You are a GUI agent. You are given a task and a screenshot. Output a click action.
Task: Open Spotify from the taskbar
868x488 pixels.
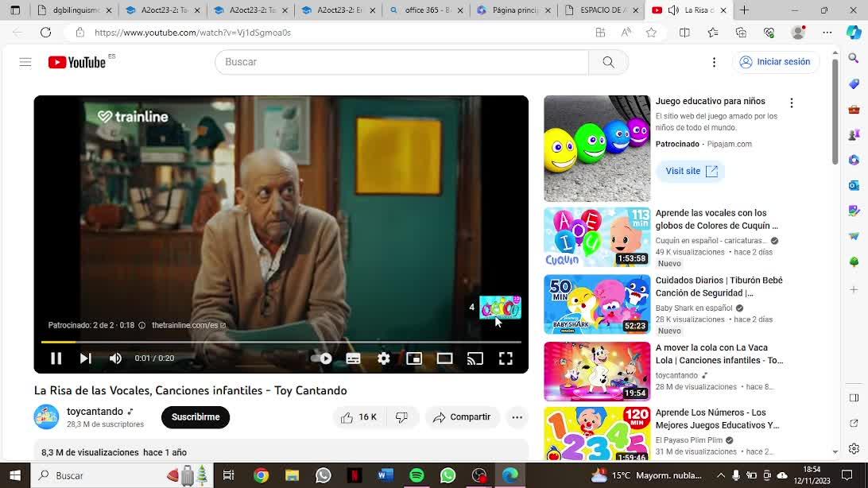click(x=417, y=475)
